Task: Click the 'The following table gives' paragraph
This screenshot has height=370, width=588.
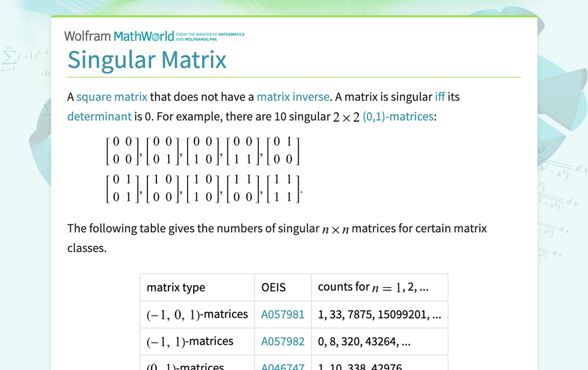Action: pyautogui.click(x=277, y=238)
